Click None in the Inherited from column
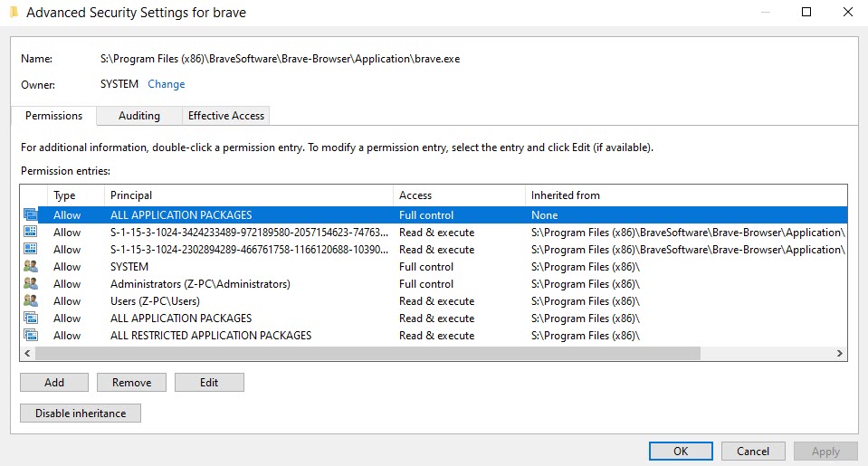868x466 pixels. click(544, 215)
